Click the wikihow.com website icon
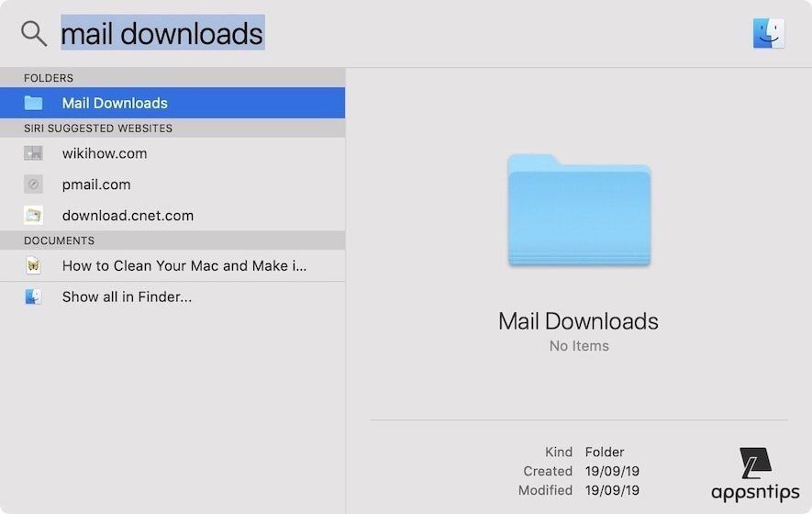 coord(34,153)
